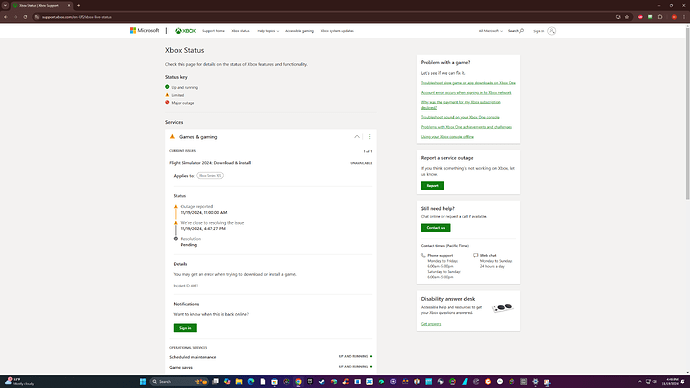Click the profile avatar icon beside Sign in
The width and height of the screenshot is (690, 388).
pyautogui.click(x=551, y=31)
